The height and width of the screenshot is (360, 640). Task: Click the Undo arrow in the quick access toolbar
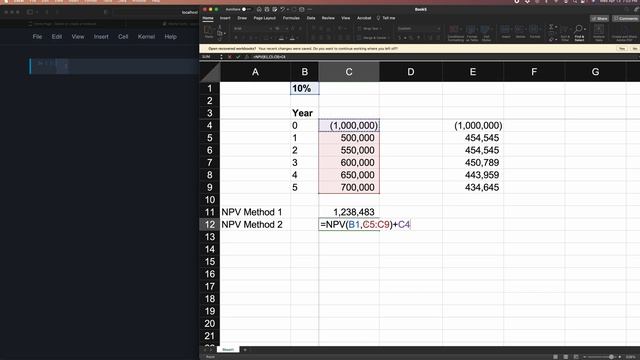tap(282, 9)
